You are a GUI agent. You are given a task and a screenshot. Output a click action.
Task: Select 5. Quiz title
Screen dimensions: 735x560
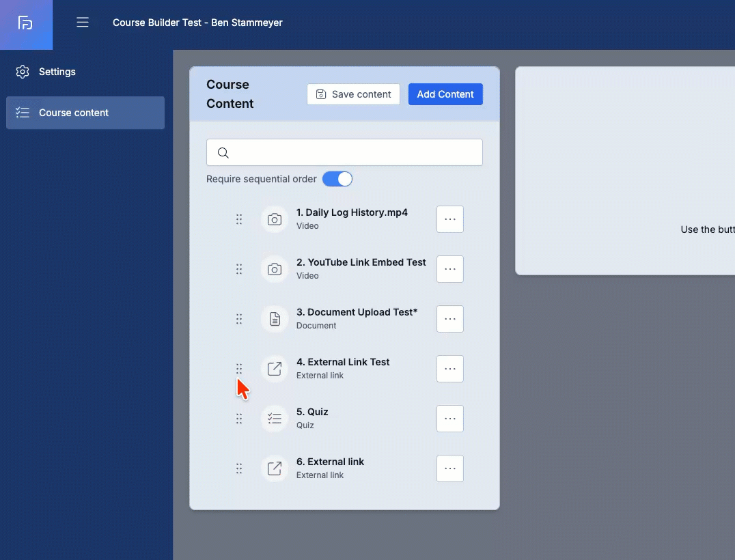(x=312, y=412)
